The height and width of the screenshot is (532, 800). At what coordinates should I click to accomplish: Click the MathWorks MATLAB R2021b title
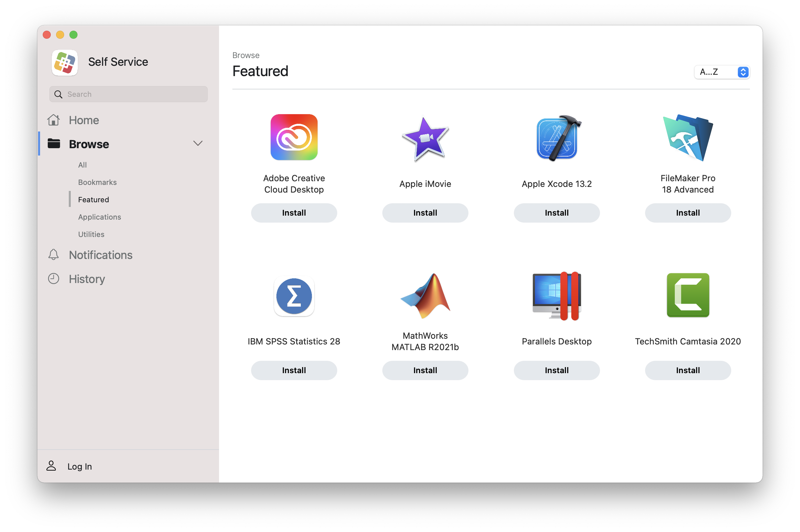tap(425, 341)
